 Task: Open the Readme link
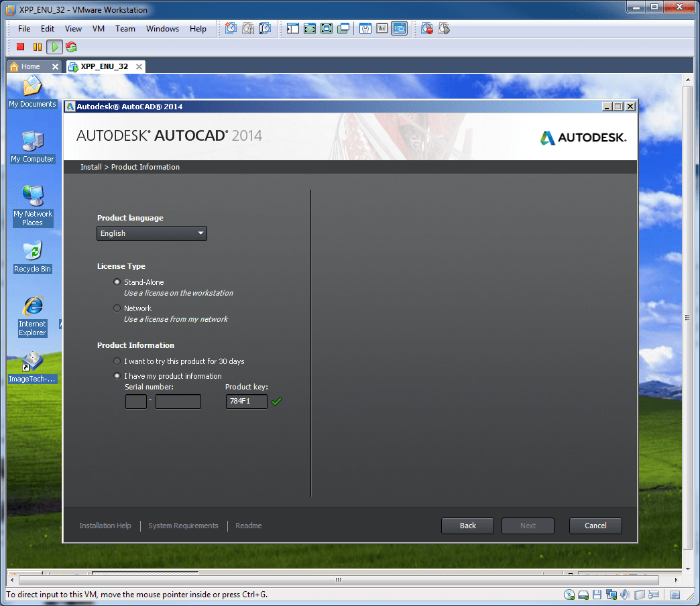(x=249, y=526)
